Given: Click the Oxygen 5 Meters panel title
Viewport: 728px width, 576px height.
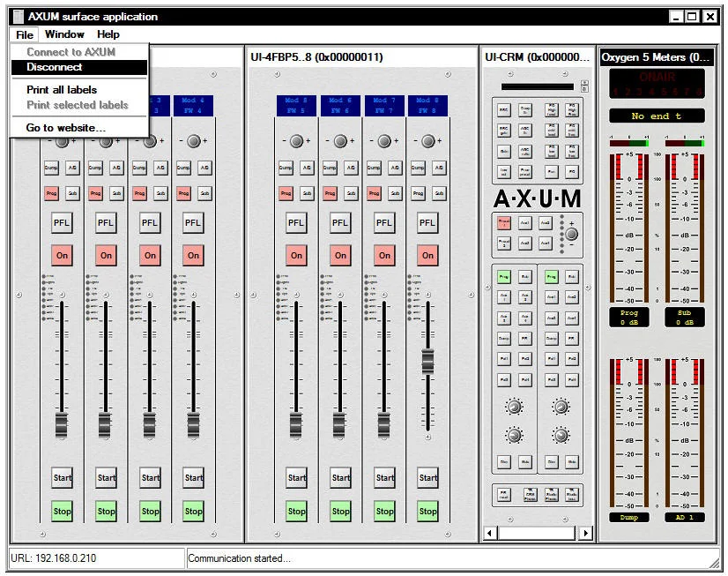Looking at the screenshot, I should coord(656,57).
